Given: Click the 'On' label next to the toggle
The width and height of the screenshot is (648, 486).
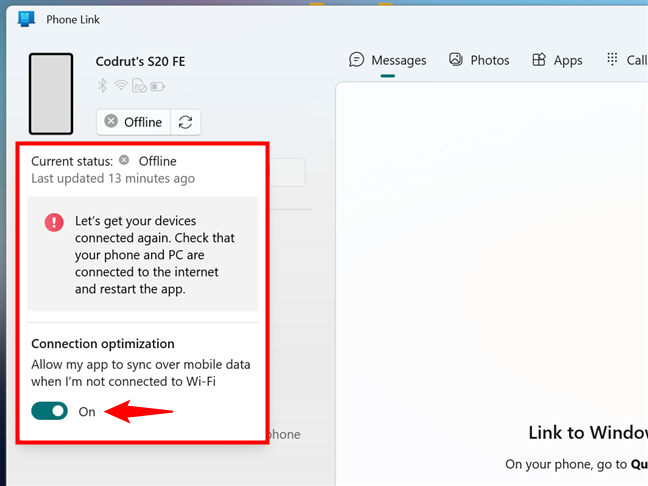Looking at the screenshot, I should coord(87,412).
